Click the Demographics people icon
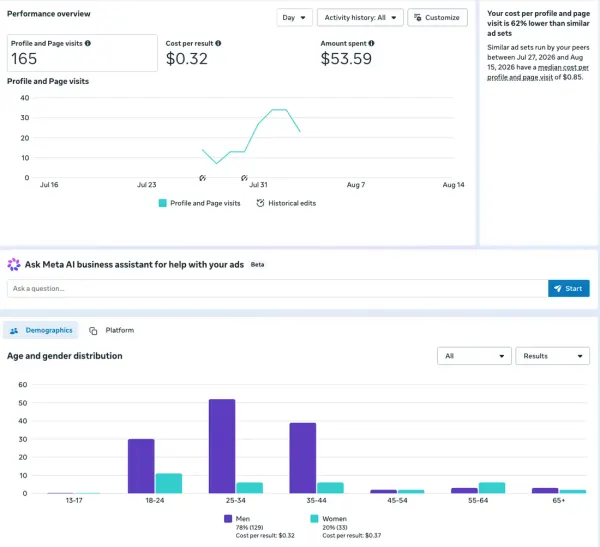Viewport: 600px width, 547px height. point(14,331)
